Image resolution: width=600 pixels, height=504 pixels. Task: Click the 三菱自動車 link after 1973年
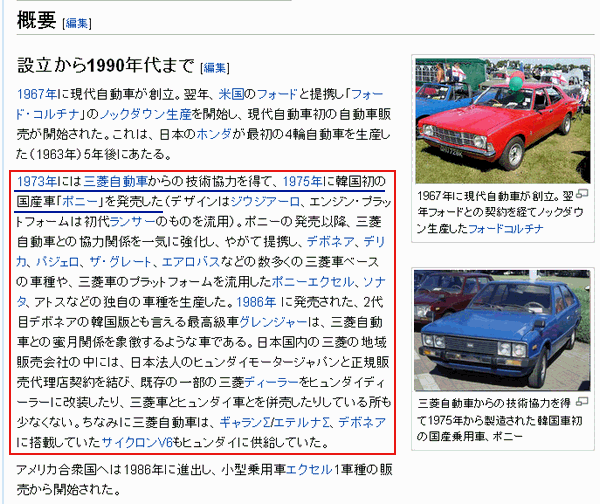[117, 180]
